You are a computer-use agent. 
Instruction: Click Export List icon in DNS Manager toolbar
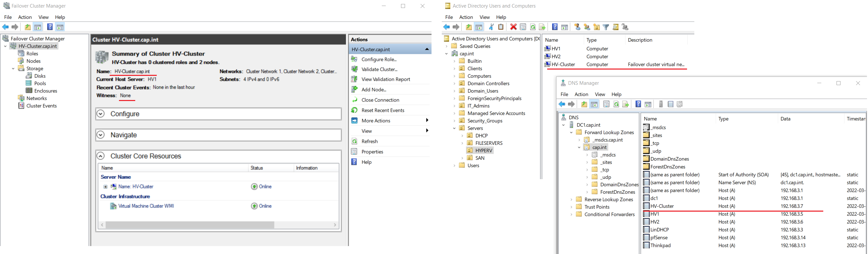(625, 104)
